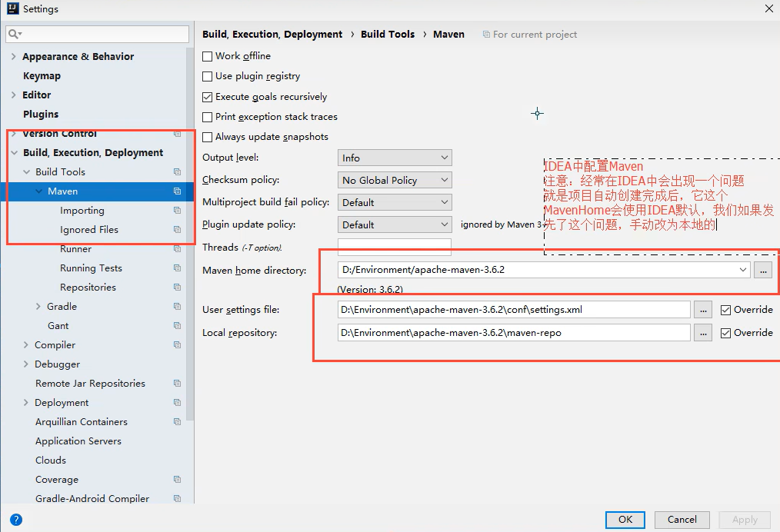The height and width of the screenshot is (532, 780).
Task: Open the Plugin update policy dropdown
Action: (395, 224)
